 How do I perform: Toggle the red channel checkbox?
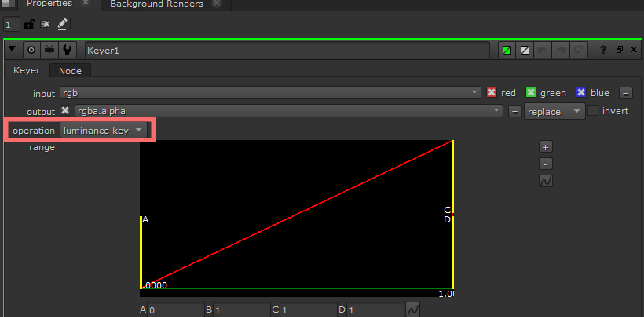[x=491, y=93]
